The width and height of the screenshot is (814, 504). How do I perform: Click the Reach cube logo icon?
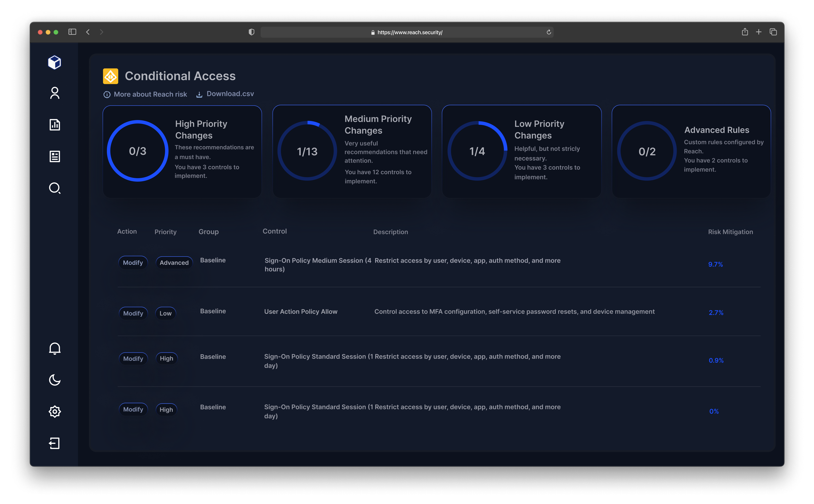(54, 62)
